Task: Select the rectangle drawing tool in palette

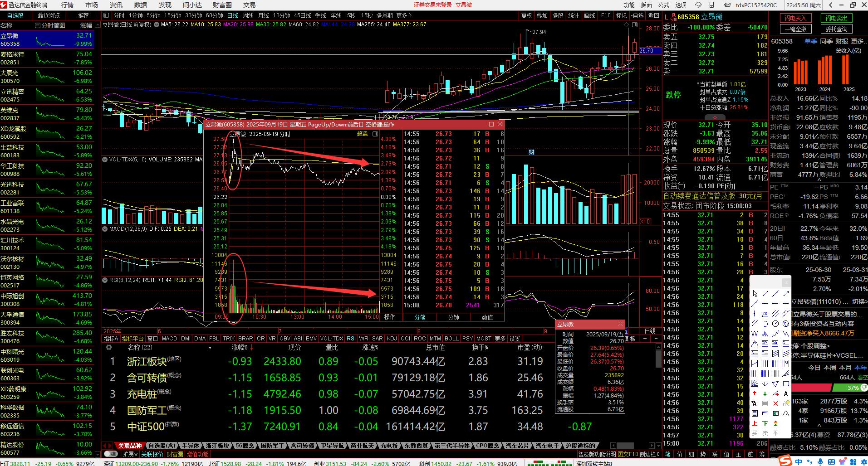Action: coord(786,383)
